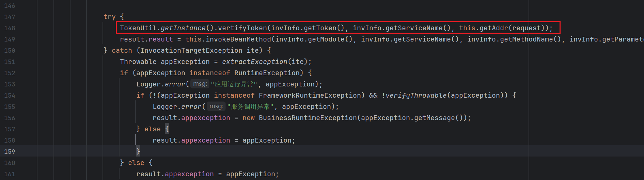This screenshot has height=180, width=644.
Task: Click the closing brace on line 159
Action: (x=138, y=151)
